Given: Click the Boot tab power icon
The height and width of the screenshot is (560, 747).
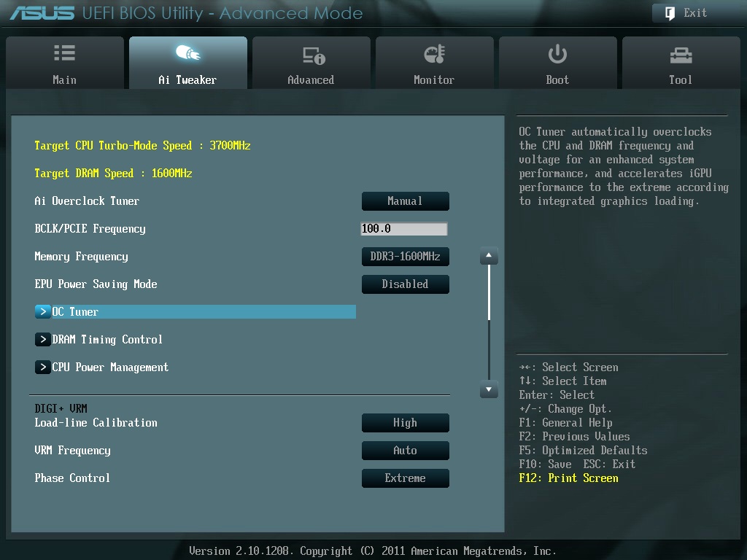Looking at the screenshot, I should [x=557, y=54].
